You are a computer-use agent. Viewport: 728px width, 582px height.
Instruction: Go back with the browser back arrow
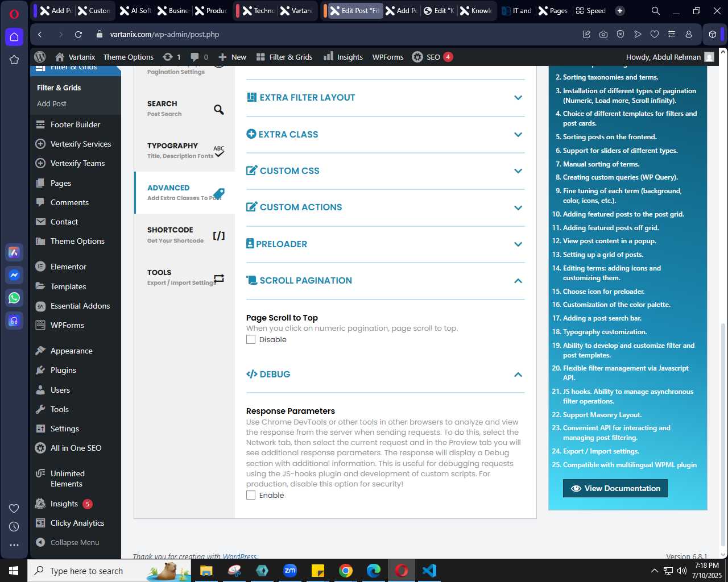coord(40,34)
